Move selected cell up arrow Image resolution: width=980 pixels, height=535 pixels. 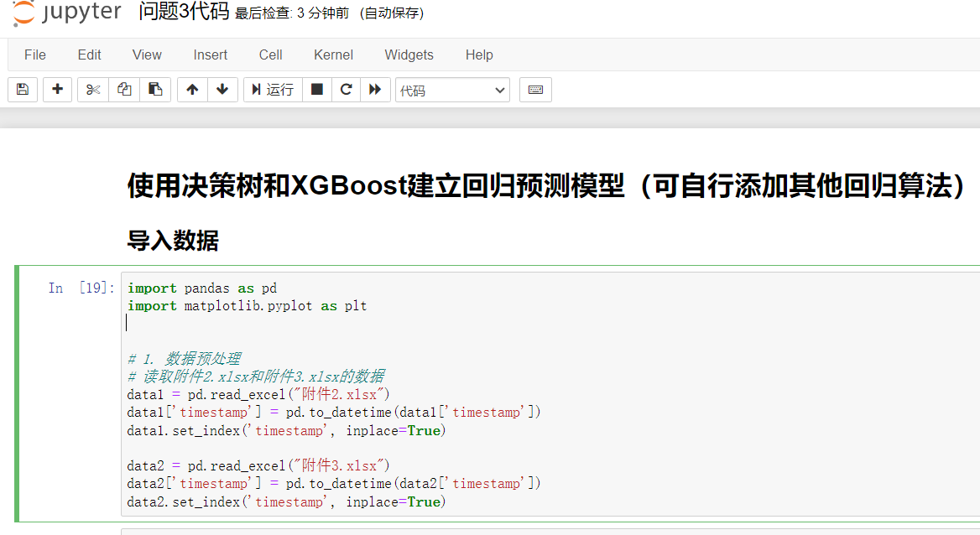tap(192, 90)
